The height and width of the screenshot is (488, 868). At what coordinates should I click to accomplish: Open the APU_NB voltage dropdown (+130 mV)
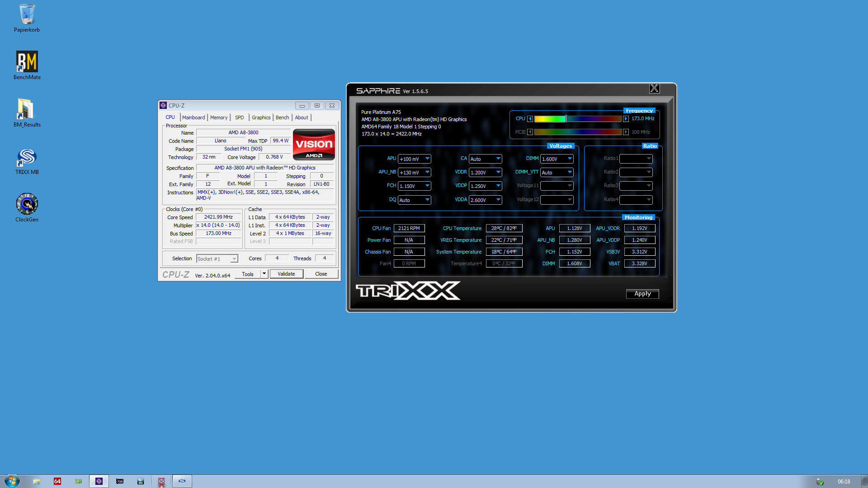click(x=415, y=173)
